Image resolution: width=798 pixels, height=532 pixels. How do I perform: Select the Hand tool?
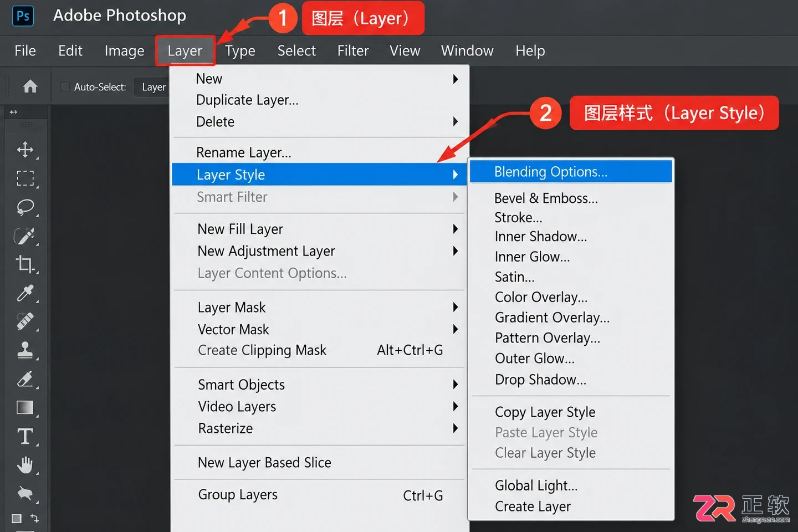point(25,465)
